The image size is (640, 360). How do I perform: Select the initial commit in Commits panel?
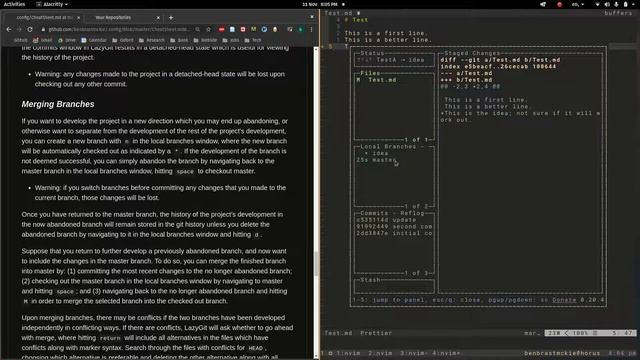tap(394, 233)
